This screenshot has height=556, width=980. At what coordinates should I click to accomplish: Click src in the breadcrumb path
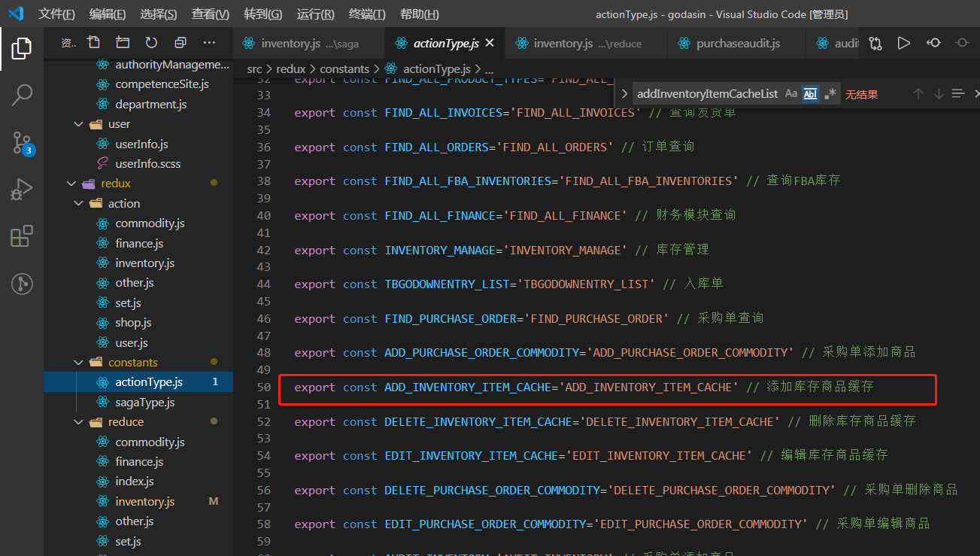point(255,68)
